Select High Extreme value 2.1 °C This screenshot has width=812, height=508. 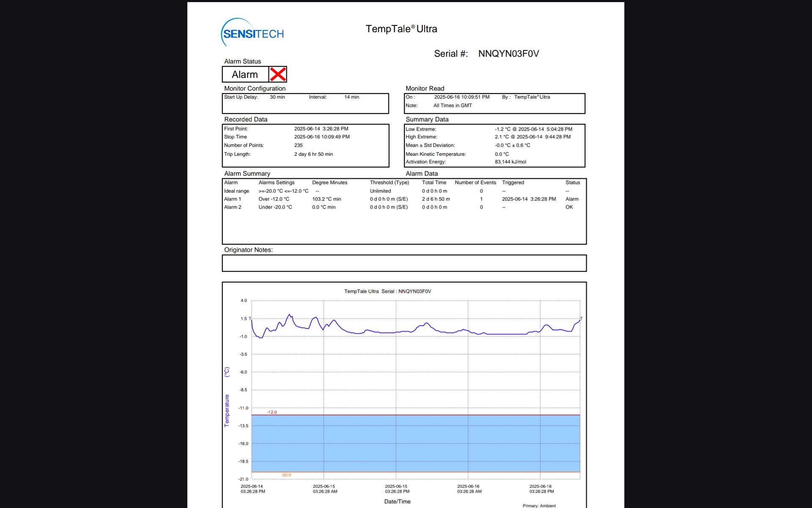click(502, 137)
